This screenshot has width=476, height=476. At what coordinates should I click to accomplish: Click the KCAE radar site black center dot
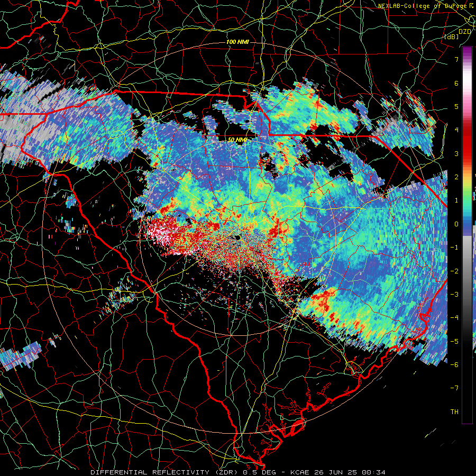237,237
